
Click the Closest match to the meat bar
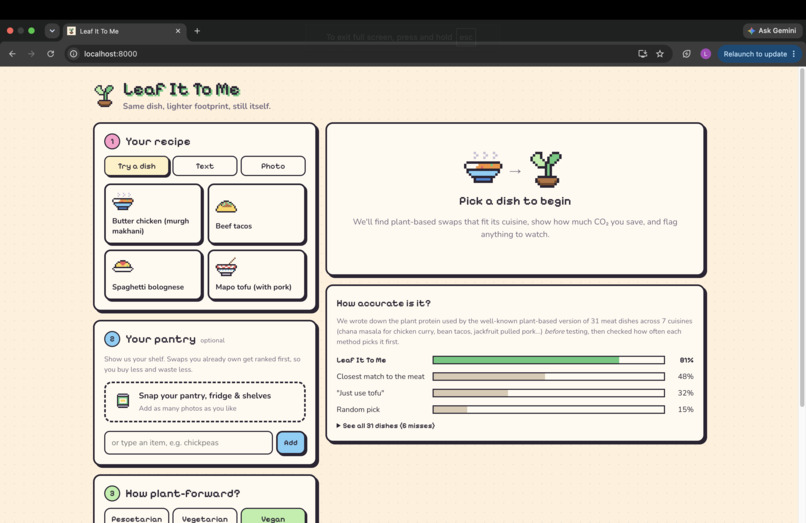point(548,376)
